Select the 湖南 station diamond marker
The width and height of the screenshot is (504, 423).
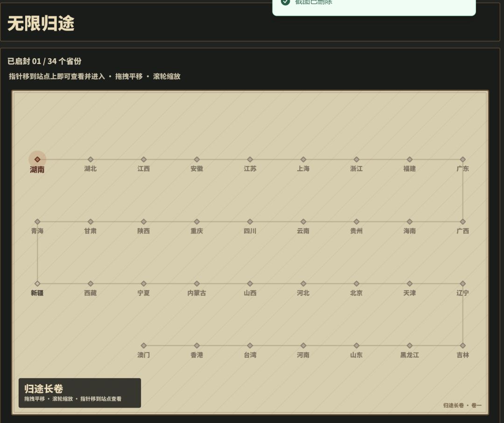tap(37, 159)
